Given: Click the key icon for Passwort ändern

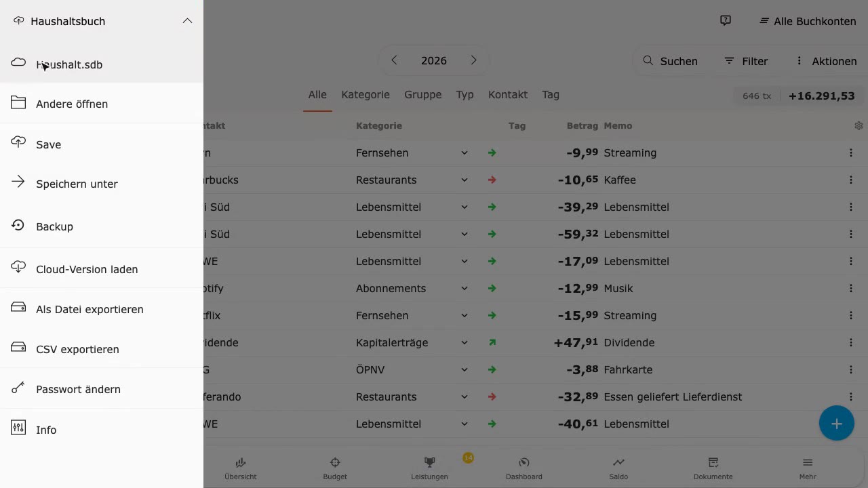Looking at the screenshot, I should coord(18,388).
